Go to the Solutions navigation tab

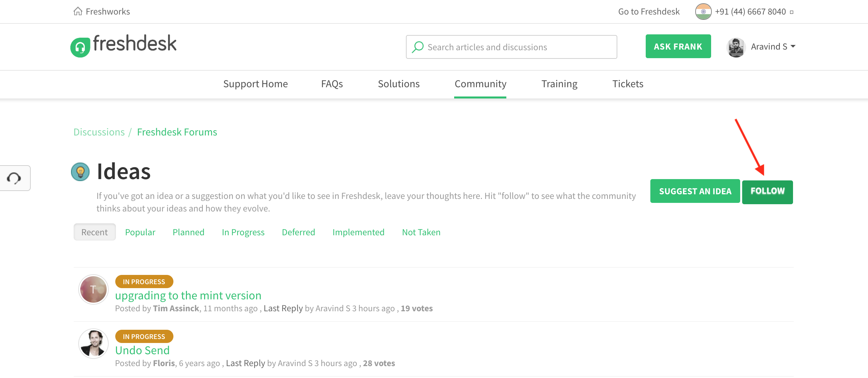[x=398, y=84]
